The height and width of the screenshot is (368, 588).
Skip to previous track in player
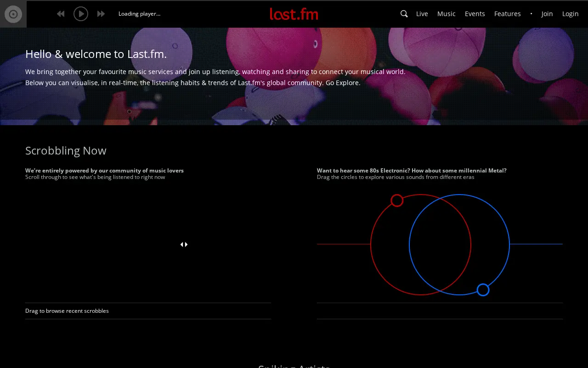pos(61,14)
